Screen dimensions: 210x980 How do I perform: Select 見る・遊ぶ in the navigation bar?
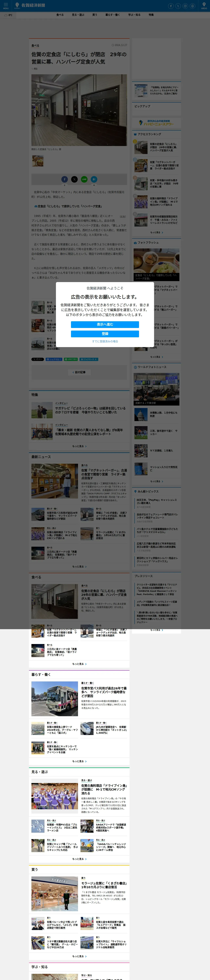[78, 15]
